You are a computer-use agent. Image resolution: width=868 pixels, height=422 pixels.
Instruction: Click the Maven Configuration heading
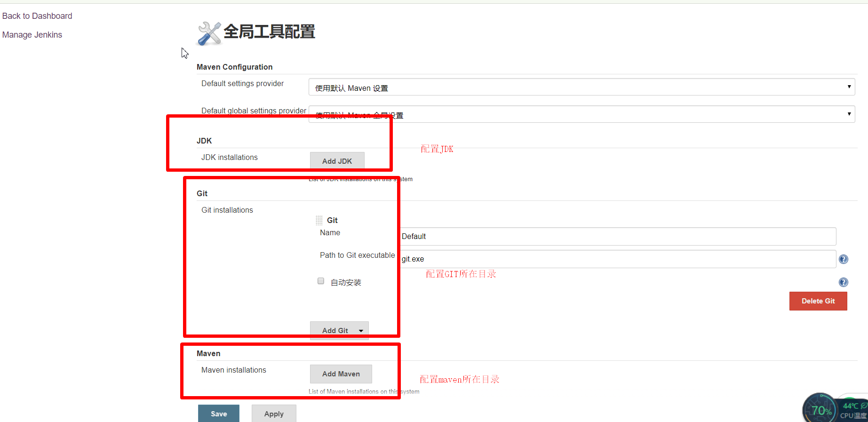pos(234,67)
